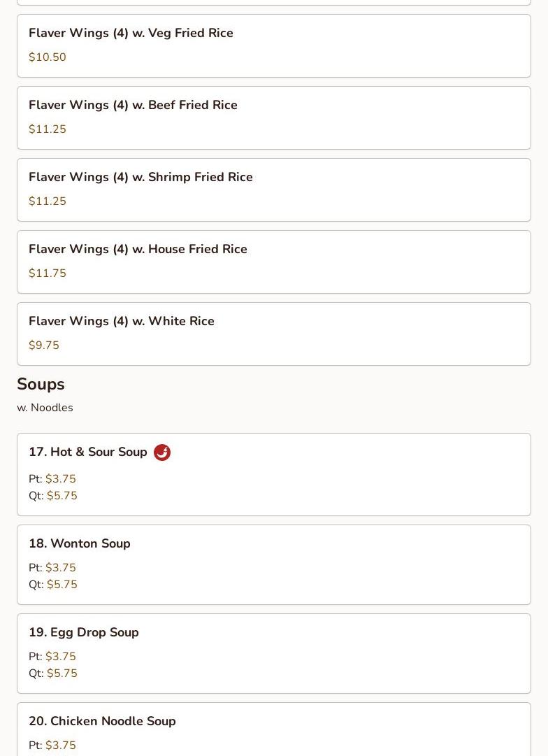
Task: Pick the quart price for Hot & Sour Soup
Action: pos(62,496)
